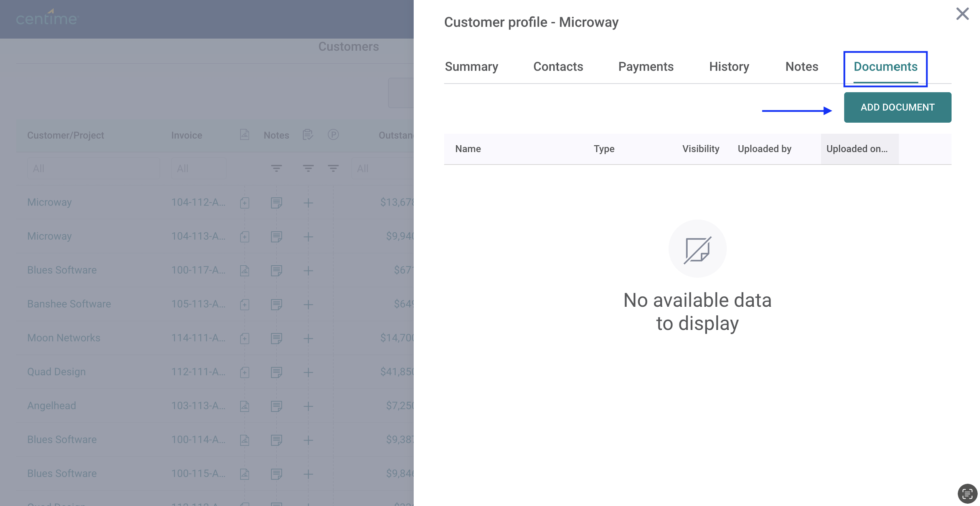Click the plus icon on Angelhead row
Viewport: 980px width, 506px height.
click(308, 406)
